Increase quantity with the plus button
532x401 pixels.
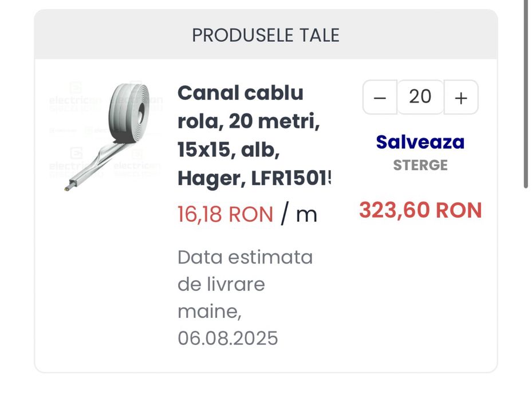tap(461, 97)
